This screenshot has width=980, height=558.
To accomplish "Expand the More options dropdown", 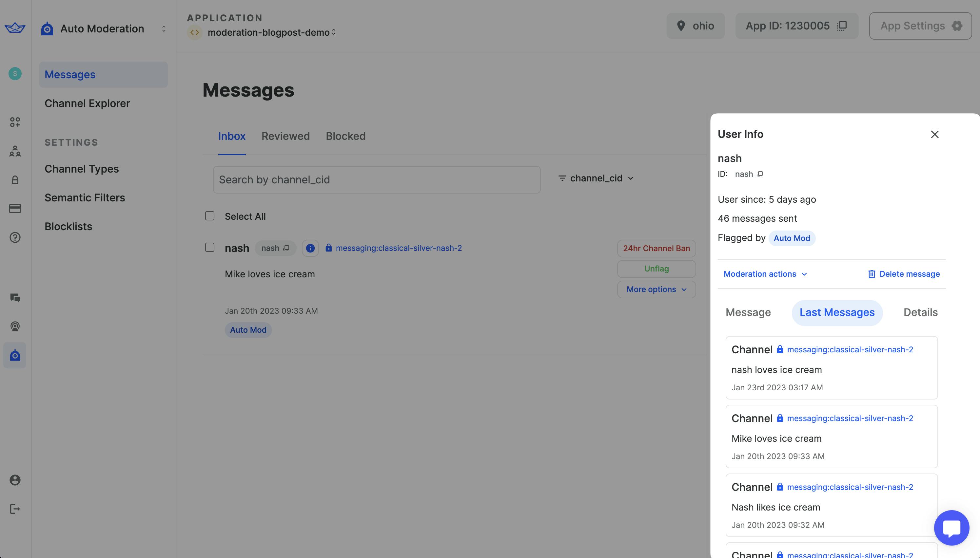I will click(656, 288).
